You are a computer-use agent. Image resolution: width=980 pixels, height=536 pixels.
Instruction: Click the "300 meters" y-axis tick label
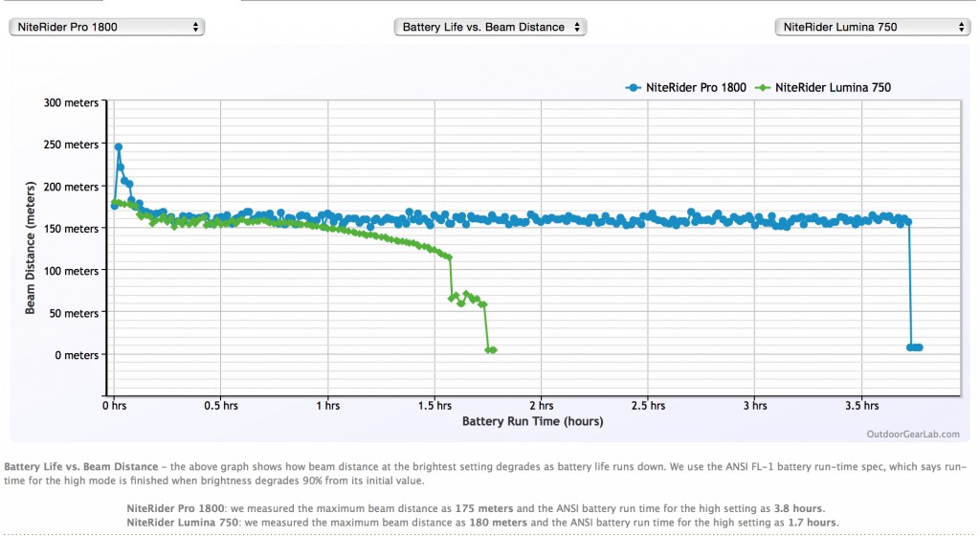tap(68, 102)
